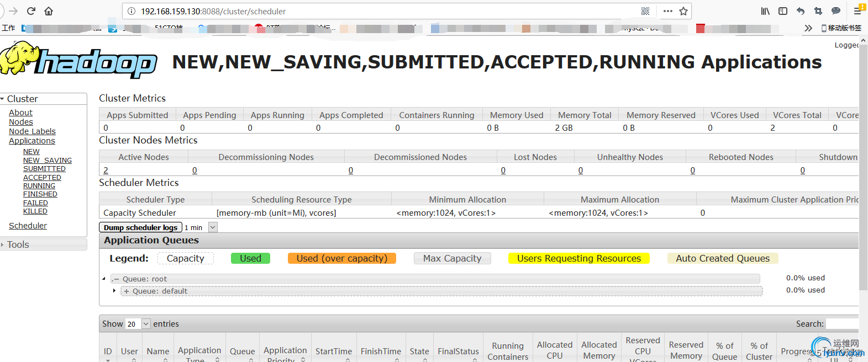Sort table by Queue column
The height and width of the screenshot is (362, 868).
click(243, 352)
